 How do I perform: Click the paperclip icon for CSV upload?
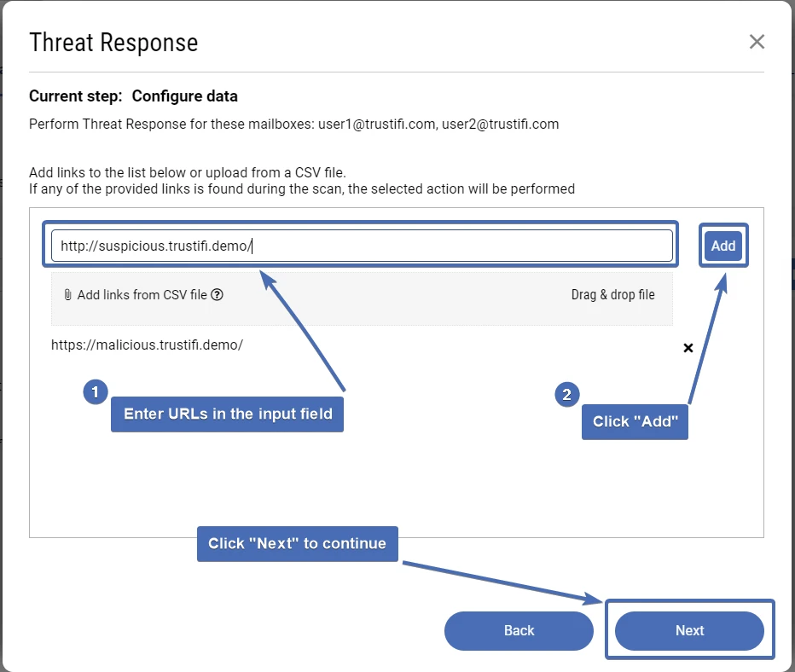pyautogui.click(x=69, y=294)
